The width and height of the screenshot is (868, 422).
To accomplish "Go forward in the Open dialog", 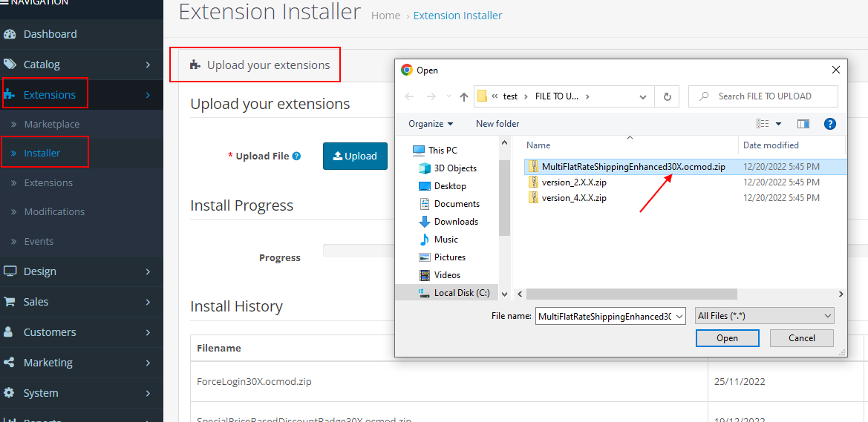I will pos(431,96).
